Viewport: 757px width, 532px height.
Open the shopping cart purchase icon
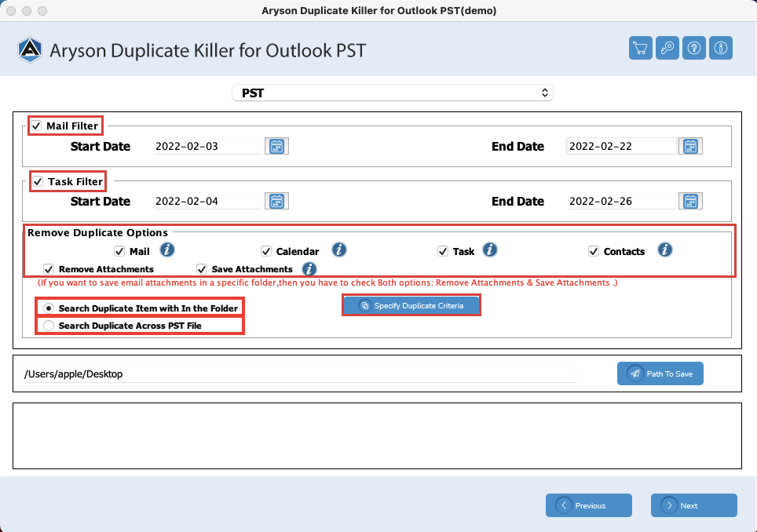click(640, 48)
